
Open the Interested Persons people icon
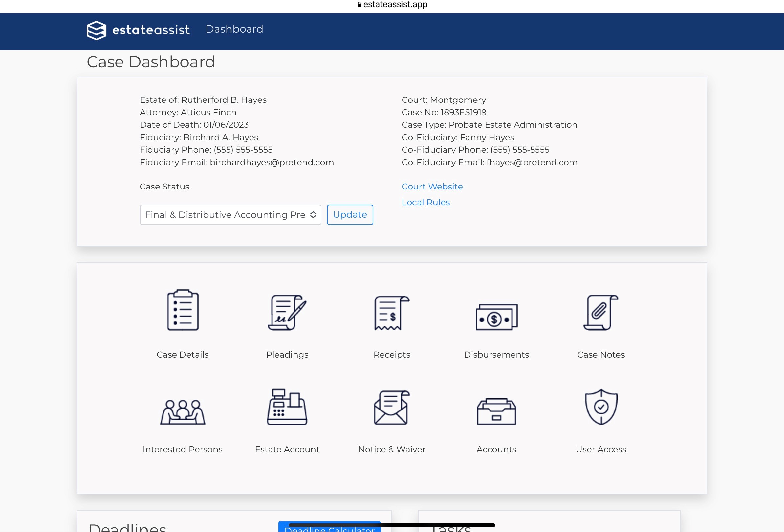pyautogui.click(x=183, y=412)
